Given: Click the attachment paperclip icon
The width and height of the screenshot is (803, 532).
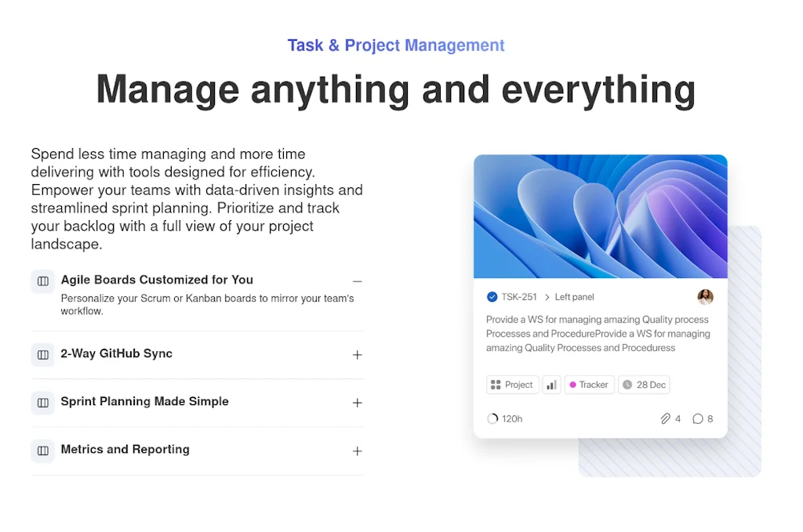Looking at the screenshot, I should tap(665, 419).
